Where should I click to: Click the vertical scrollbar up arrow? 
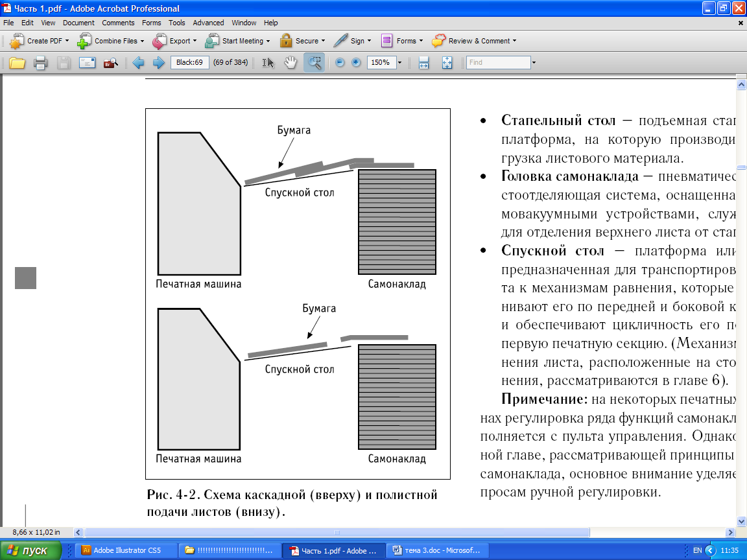tap(741, 85)
